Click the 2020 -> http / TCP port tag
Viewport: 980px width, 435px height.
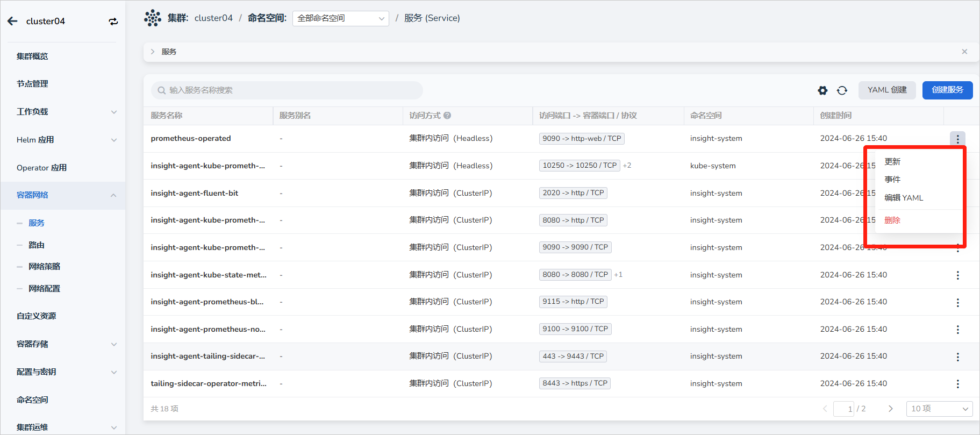[573, 193]
